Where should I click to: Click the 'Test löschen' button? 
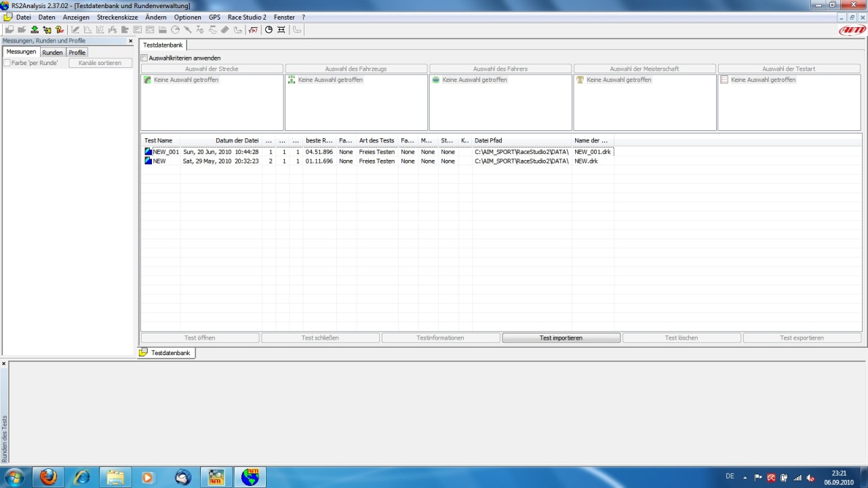(682, 338)
